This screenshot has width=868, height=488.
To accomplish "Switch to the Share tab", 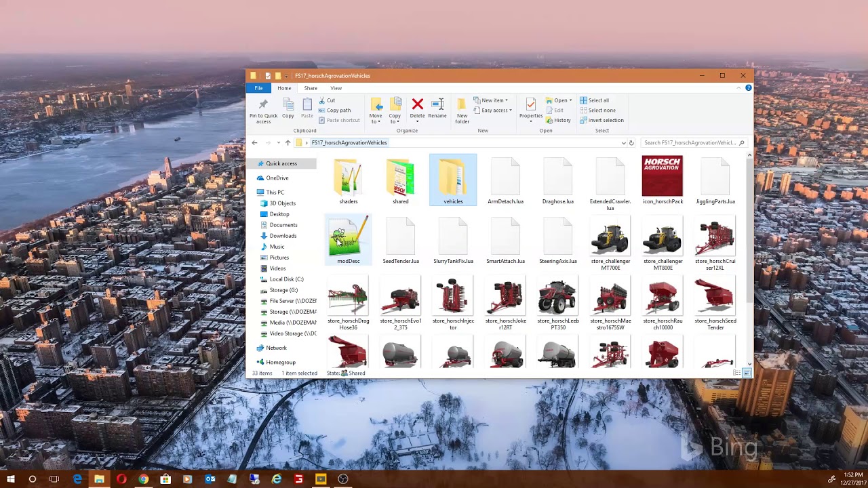I will [311, 88].
